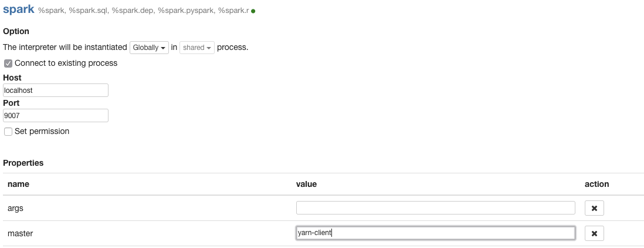Select the value column header
This screenshot has width=644, height=248.
pos(306,184)
